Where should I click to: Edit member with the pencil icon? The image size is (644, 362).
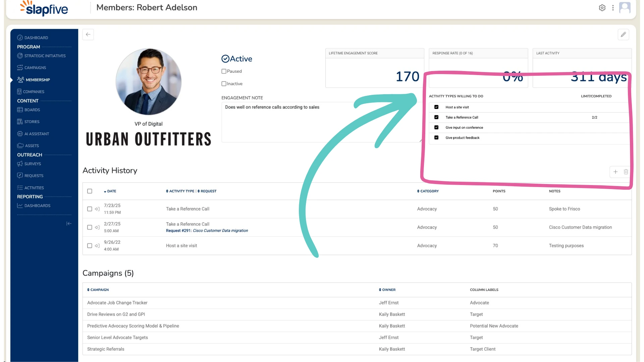(623, 35)
